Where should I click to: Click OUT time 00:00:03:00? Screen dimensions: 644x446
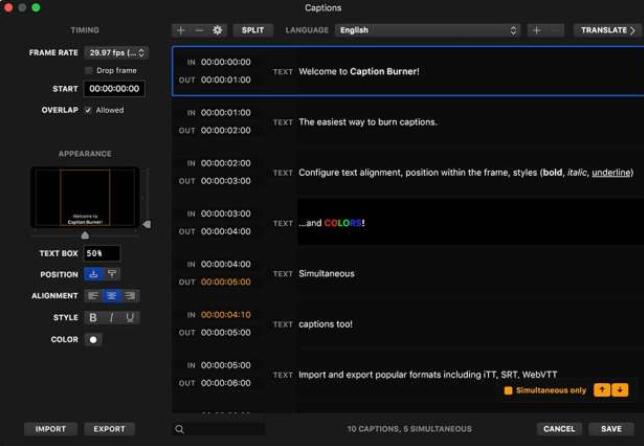click(226, 181)
